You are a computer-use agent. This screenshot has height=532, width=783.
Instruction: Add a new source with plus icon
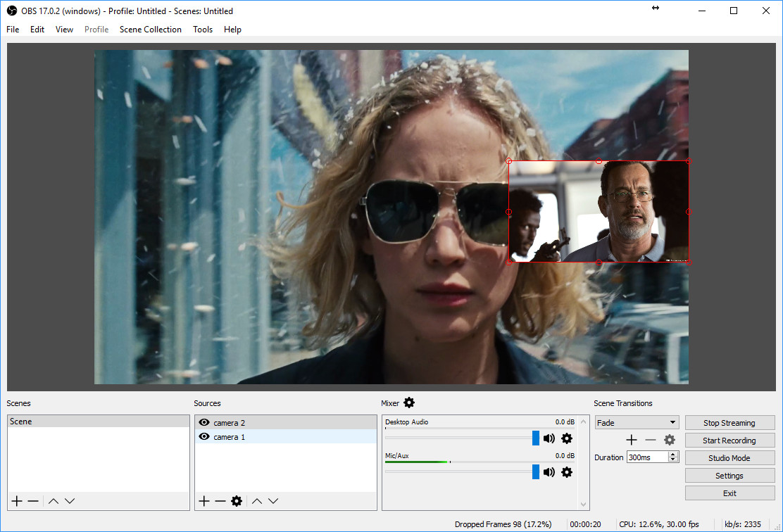click(204, 501)
